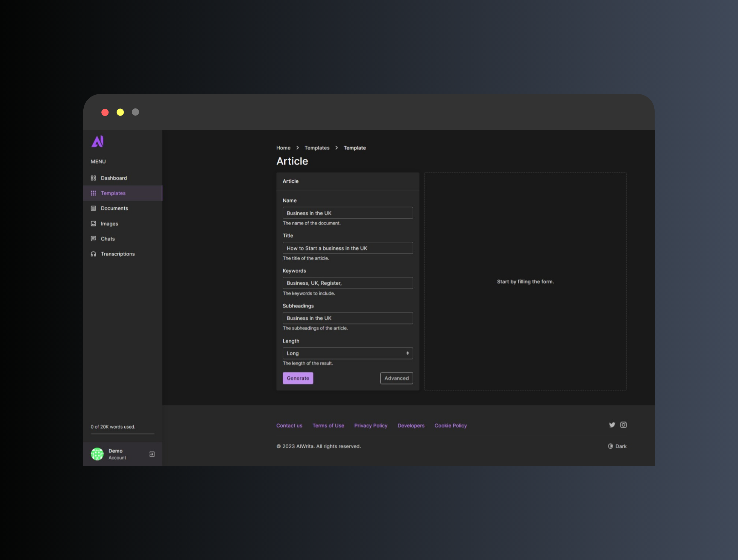Click the AIWrita logo icon
Image resolution: width=738 pixels, height=560 pixels.
click(97, 142)
